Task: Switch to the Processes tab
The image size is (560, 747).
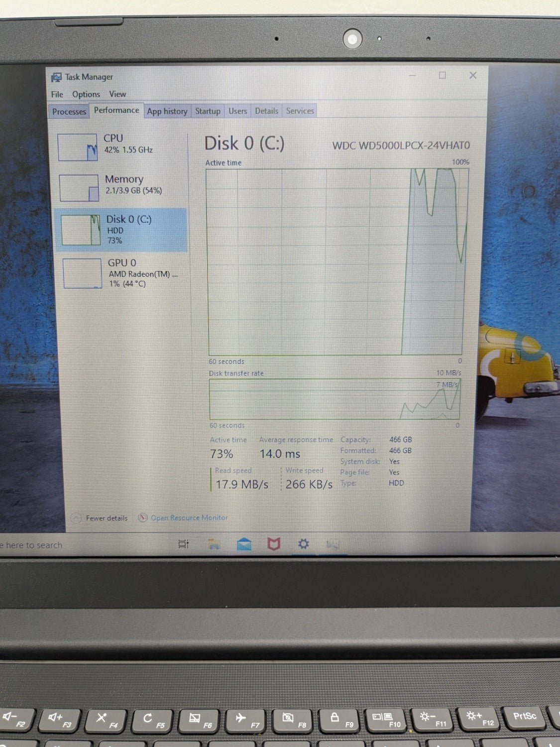Action: point(69,112)
